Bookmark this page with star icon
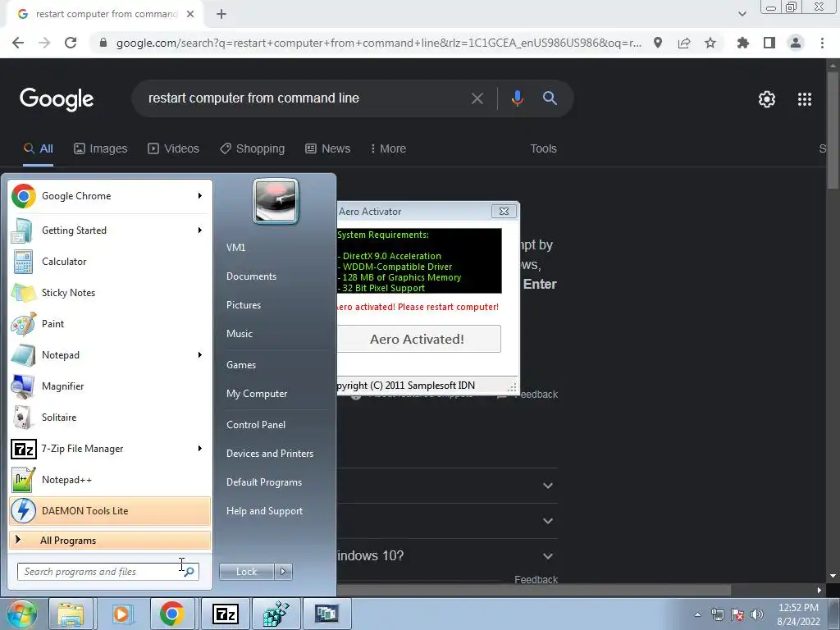This screenshot has width=840, height=630. (710, 43)
